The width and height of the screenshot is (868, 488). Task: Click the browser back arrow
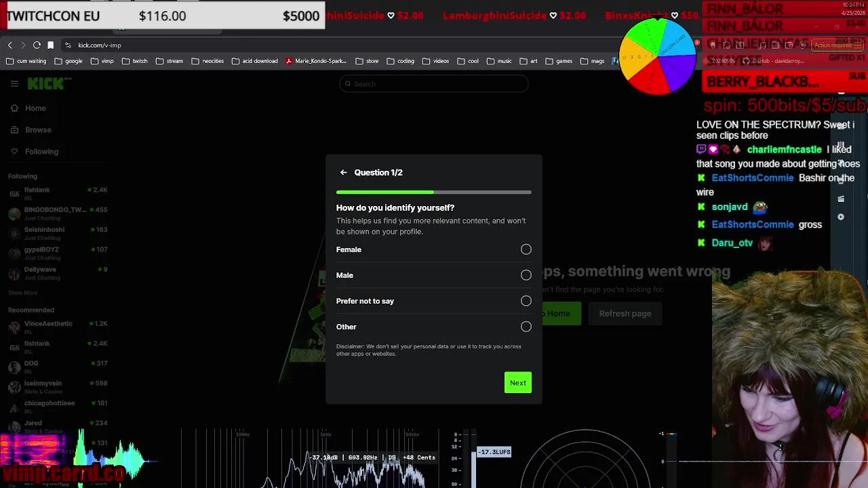point(10,45)
